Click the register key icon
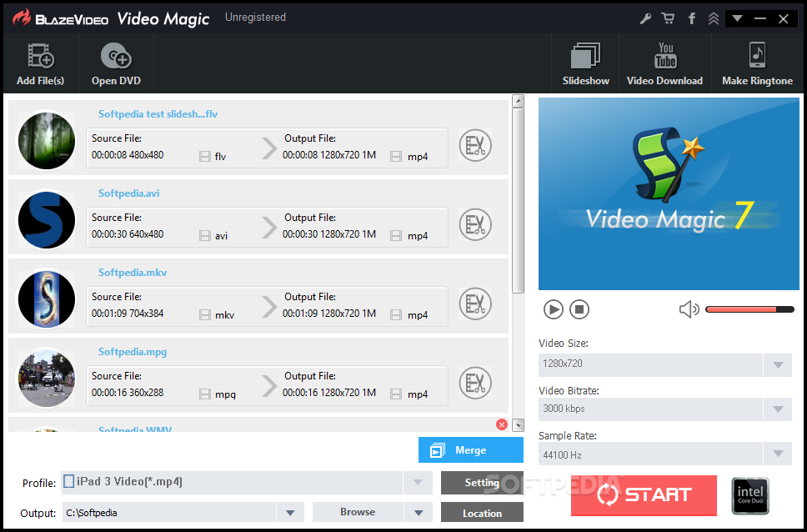The width and height of the screenshot is (807, 532). tap(645, 19)
